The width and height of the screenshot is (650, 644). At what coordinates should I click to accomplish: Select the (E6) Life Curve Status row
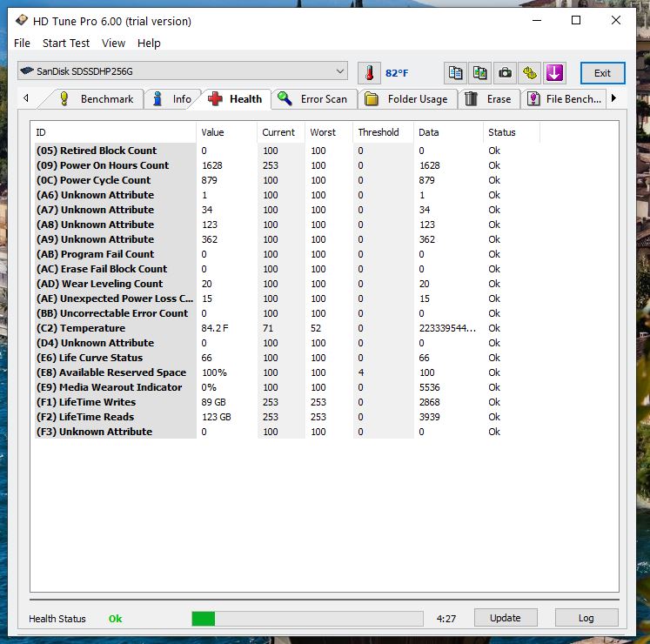(x=287, y=358)
